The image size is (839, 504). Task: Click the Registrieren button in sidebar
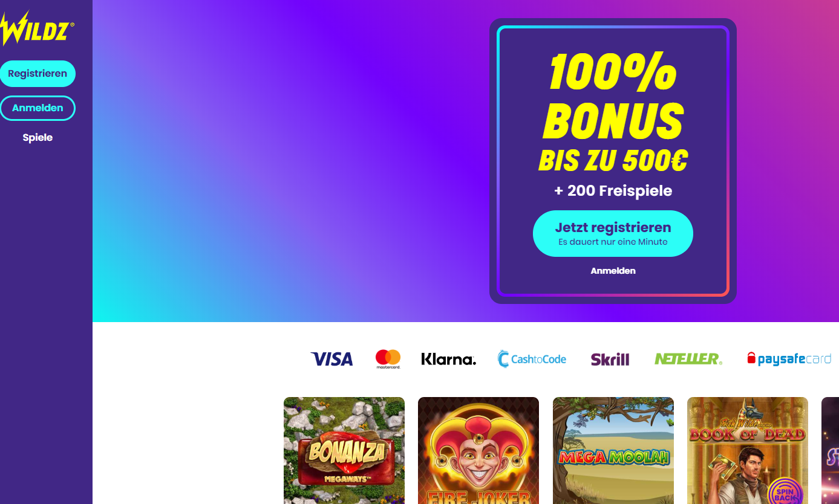click(38, 74)
